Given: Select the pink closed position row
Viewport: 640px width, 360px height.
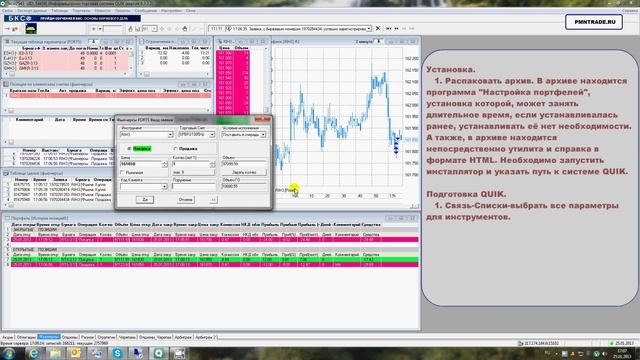Looking at the screenshot, I should pyautogui.click(x=214, y=240).
